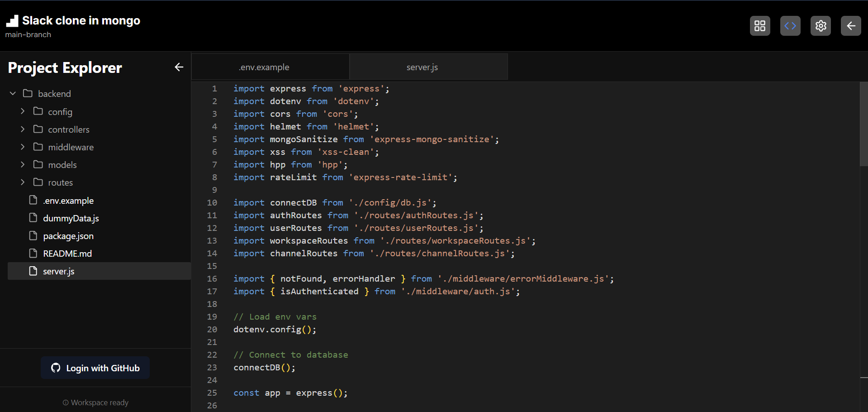Click the 'Slack clone in mongo' project title
The height and width of the screenshot is (412, 868).
[81, 20]
